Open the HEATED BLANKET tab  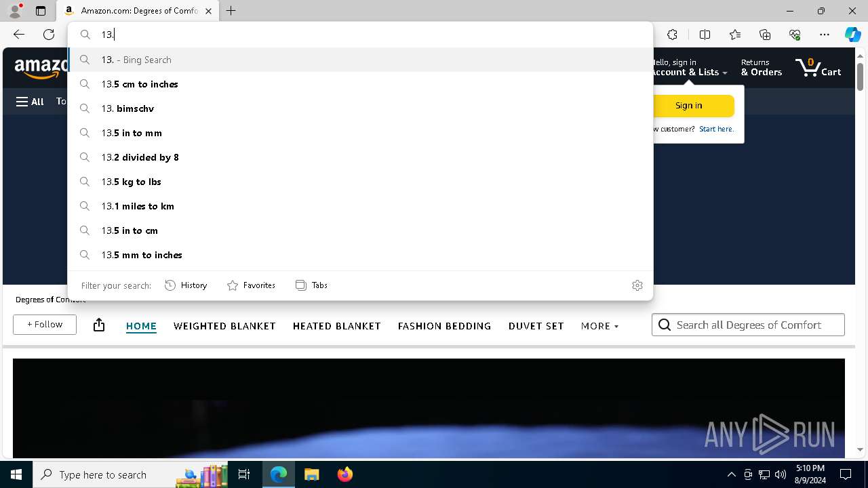click(337, 326)
